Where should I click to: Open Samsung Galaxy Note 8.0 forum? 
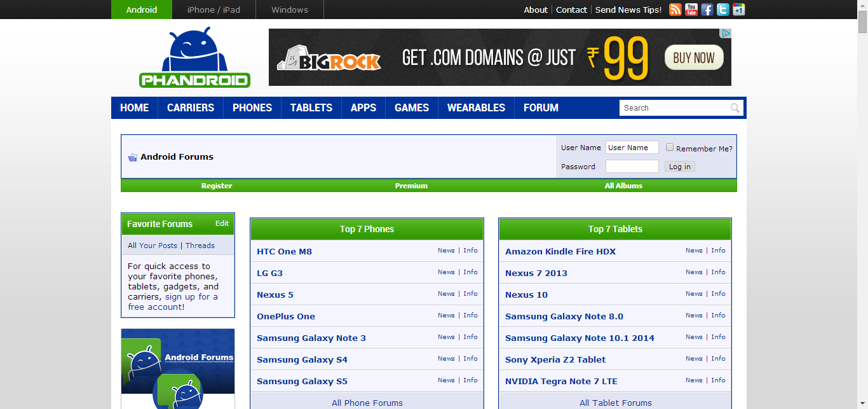(x=564, y=316)
